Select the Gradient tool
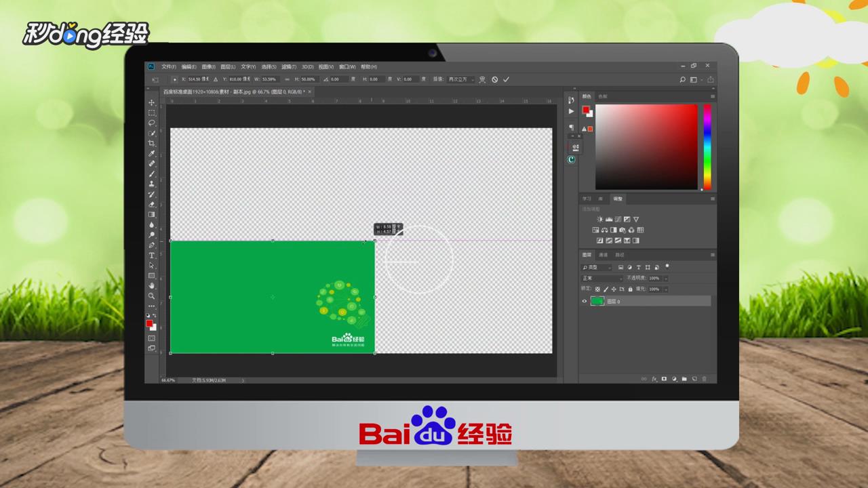 [152, 214]
